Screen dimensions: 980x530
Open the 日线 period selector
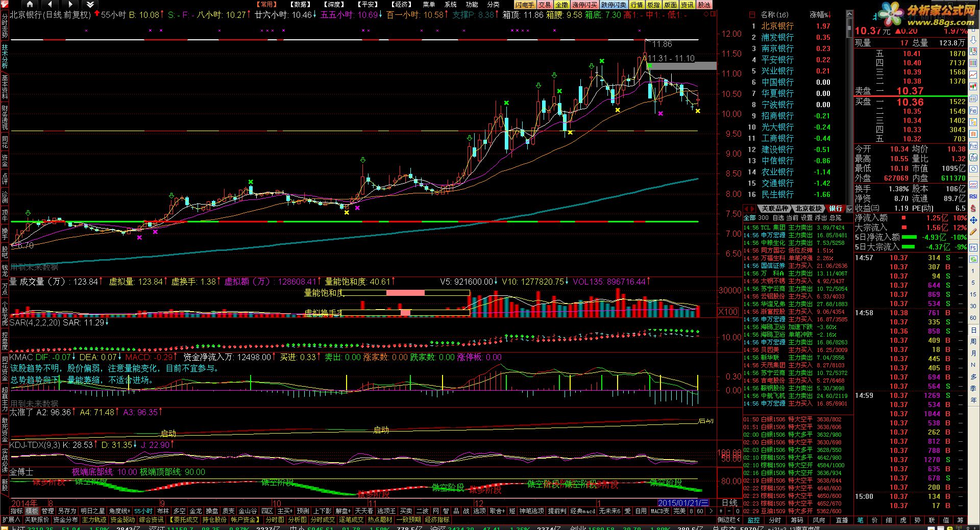729,502
